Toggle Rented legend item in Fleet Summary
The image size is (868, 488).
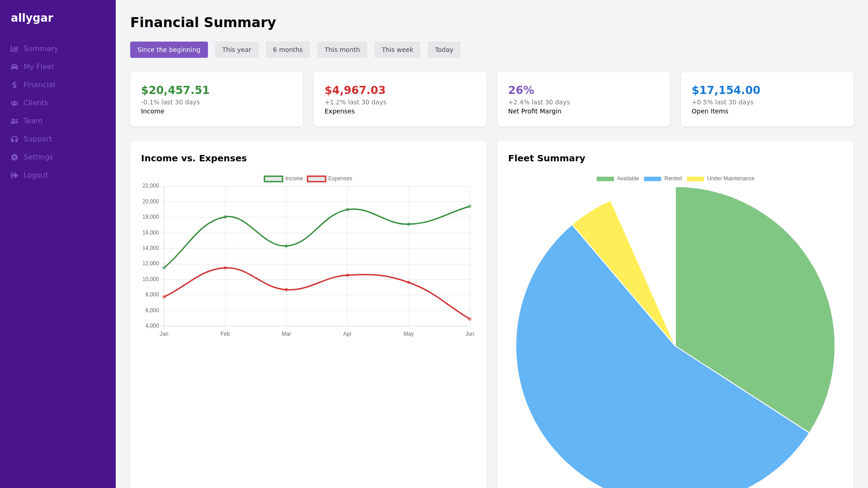point(663,178)
